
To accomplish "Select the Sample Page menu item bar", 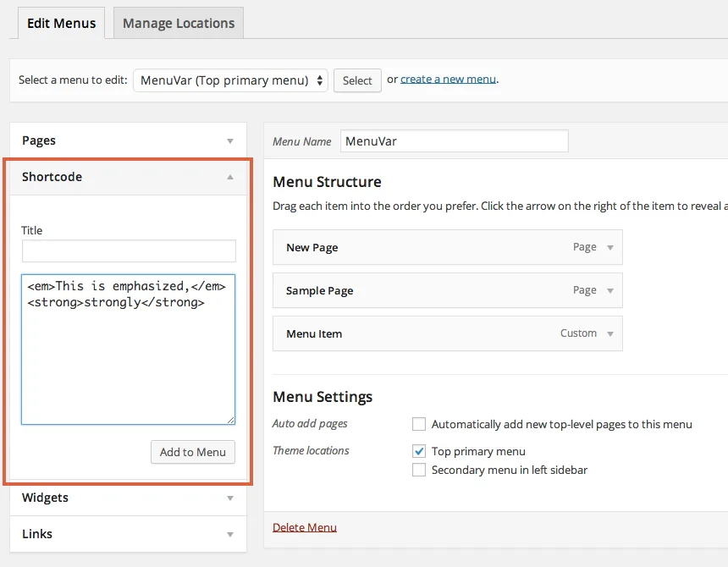I will 448,290.
